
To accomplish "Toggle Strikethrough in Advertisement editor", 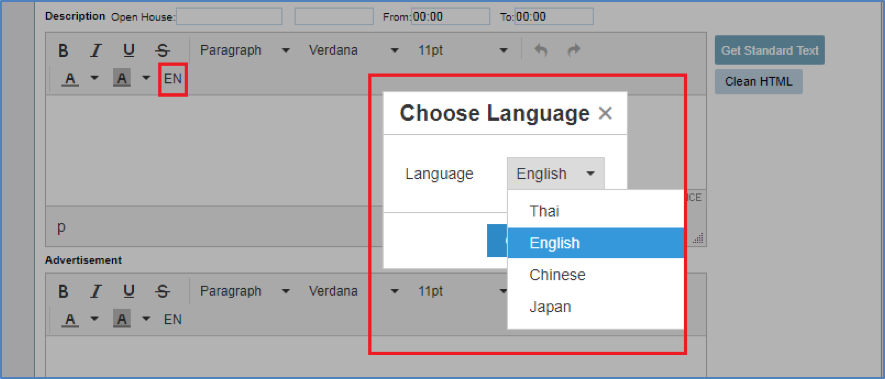I will click(x=163, y=291).
